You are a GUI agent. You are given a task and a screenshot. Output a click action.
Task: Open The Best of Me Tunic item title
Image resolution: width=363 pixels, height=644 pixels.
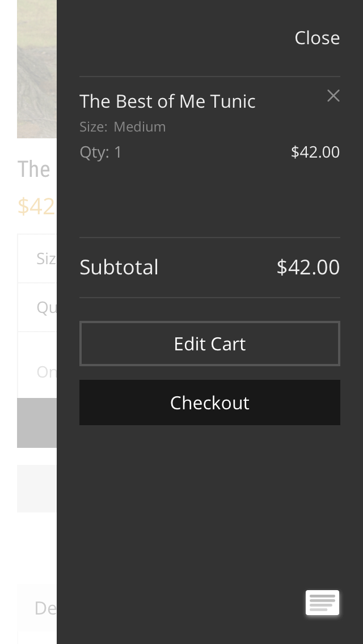(x=167, y=101)
